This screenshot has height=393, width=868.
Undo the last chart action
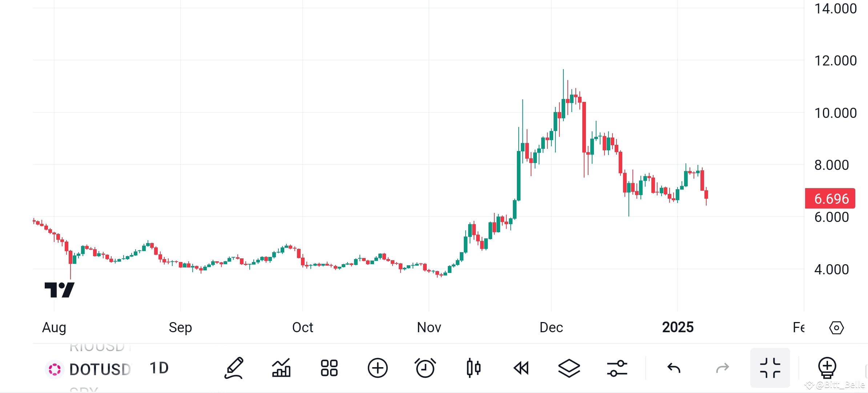click(x=674, y=368)
